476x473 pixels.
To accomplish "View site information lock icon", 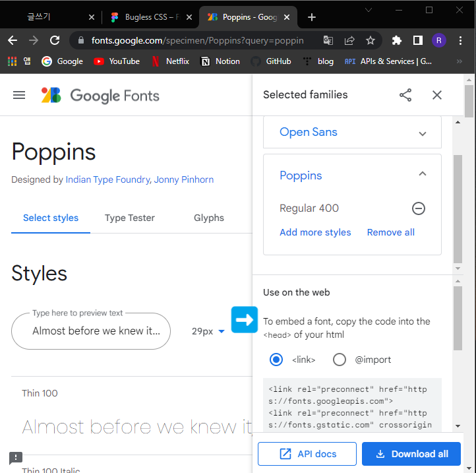I will point(80,40).
